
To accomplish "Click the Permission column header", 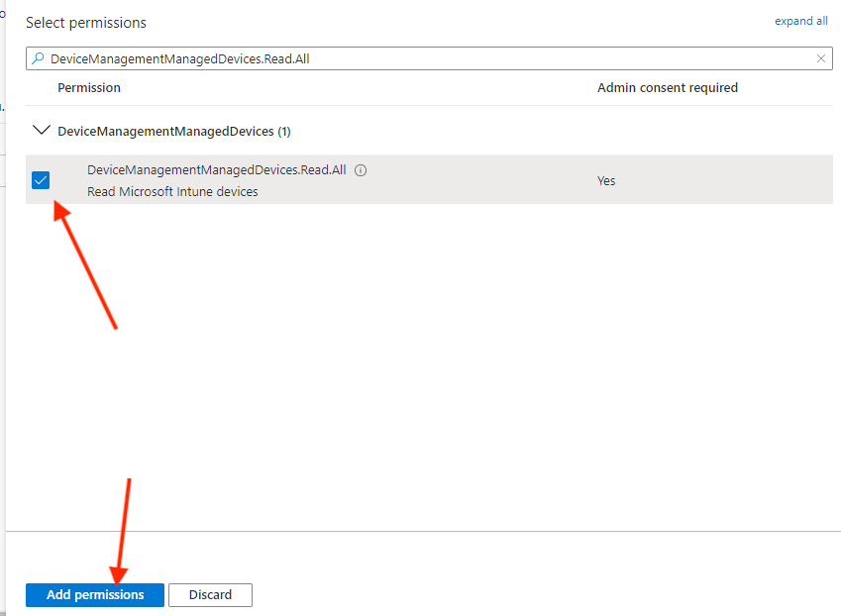I will 88,87.
